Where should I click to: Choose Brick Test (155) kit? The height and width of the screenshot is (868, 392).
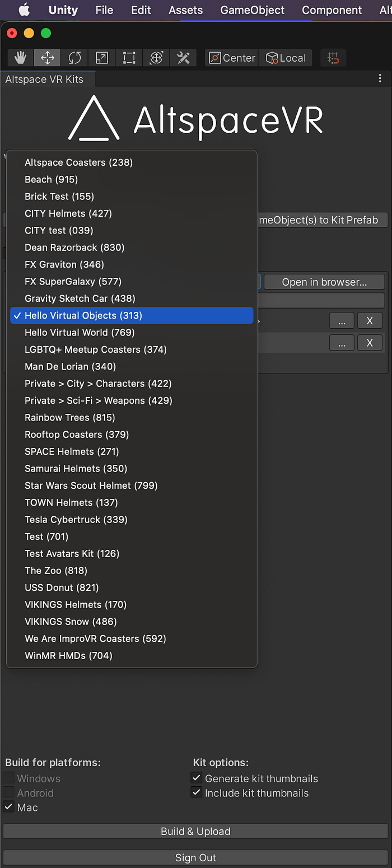(x=132, y=197)
